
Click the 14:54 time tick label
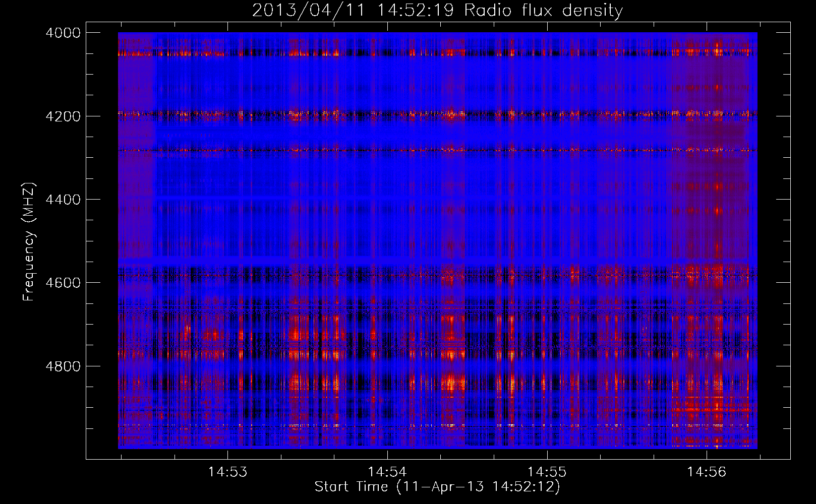(387, 472)
